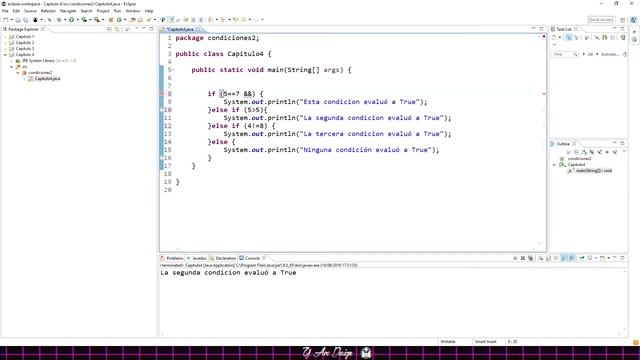Open the Source menu
640x360 pixels.
(x=30, y=11)
